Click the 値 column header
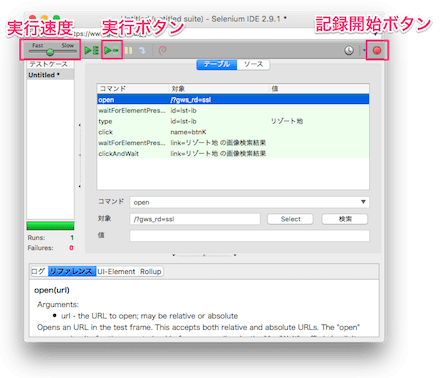 319,89
